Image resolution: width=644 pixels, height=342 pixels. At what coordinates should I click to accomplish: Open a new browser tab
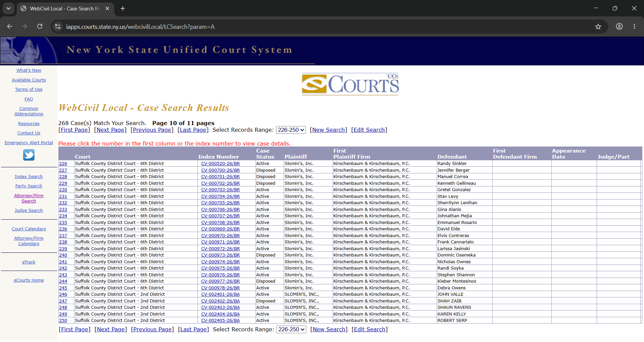pyautogui.click(x=123, y=8)
